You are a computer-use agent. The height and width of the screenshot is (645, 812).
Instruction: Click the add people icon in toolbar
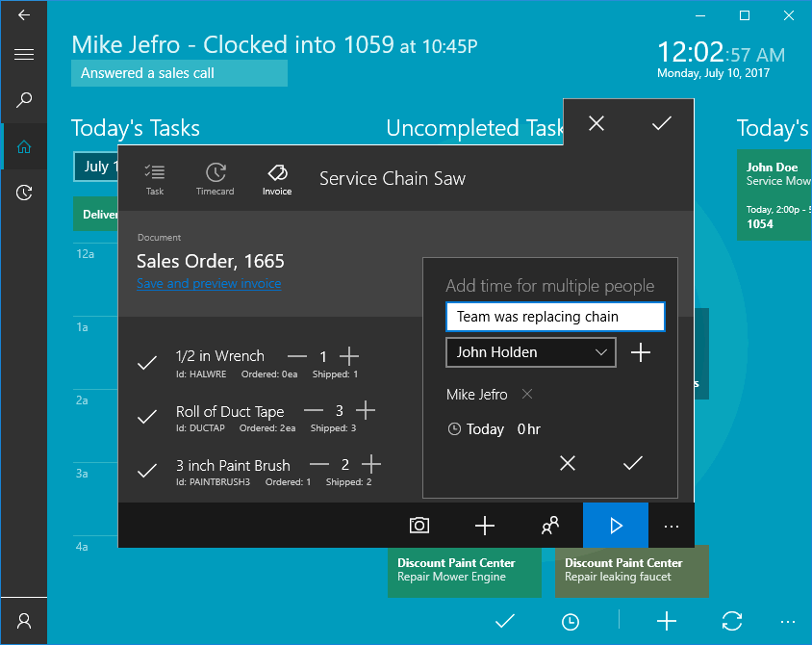(550, 526)
